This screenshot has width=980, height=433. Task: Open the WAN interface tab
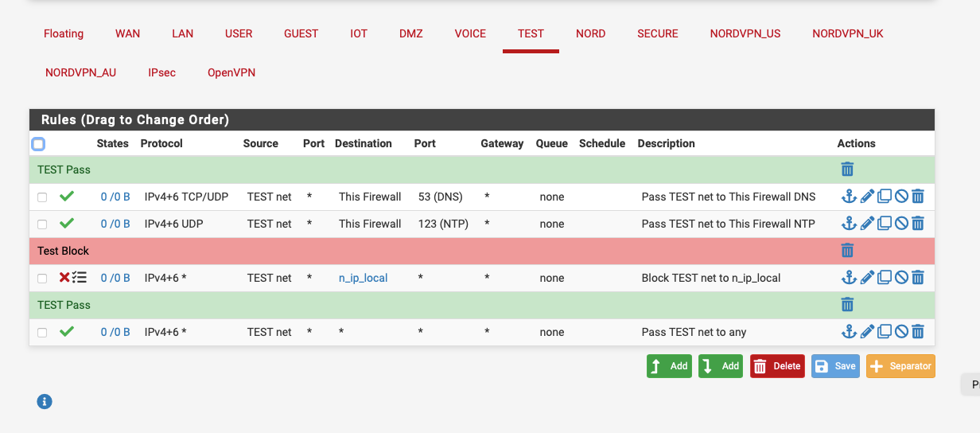coord(127,33)
